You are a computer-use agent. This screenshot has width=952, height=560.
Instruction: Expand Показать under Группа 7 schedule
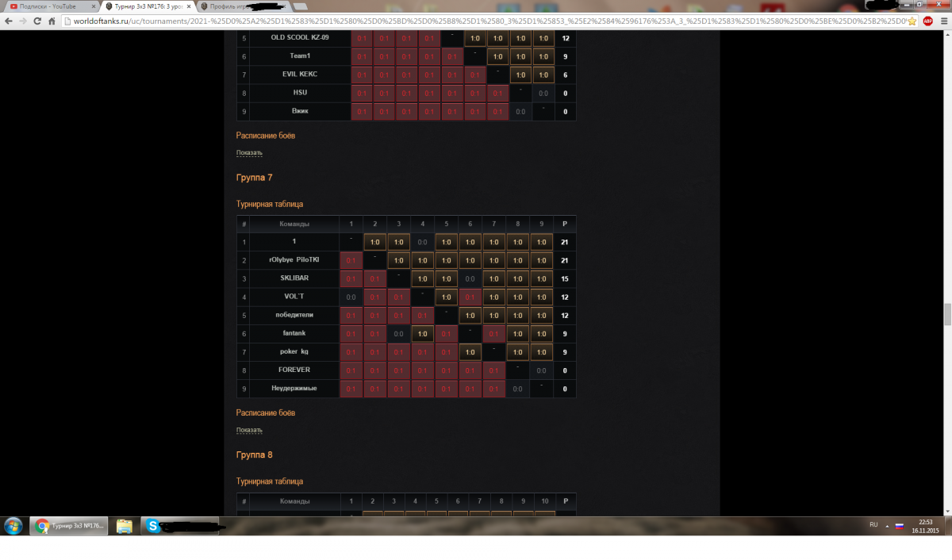point(249,430)
